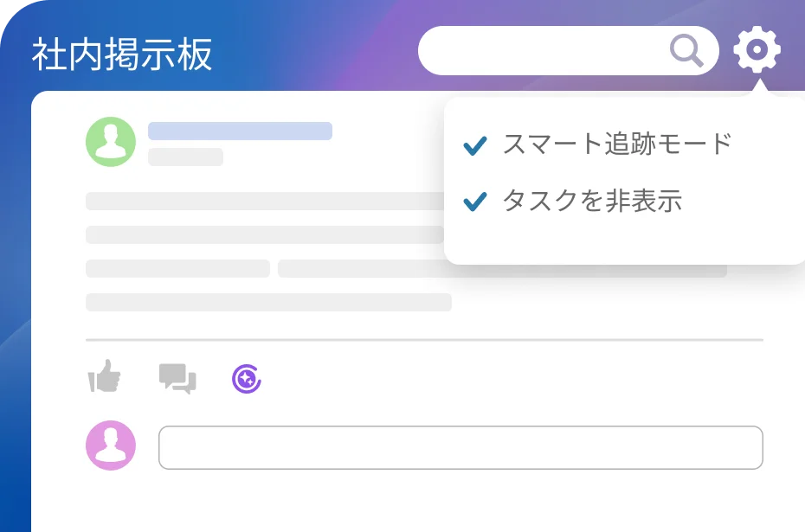Viewport: 805px width, 532px height.
Task: Click the magnifying glass search icon
Action: (686, 51)
